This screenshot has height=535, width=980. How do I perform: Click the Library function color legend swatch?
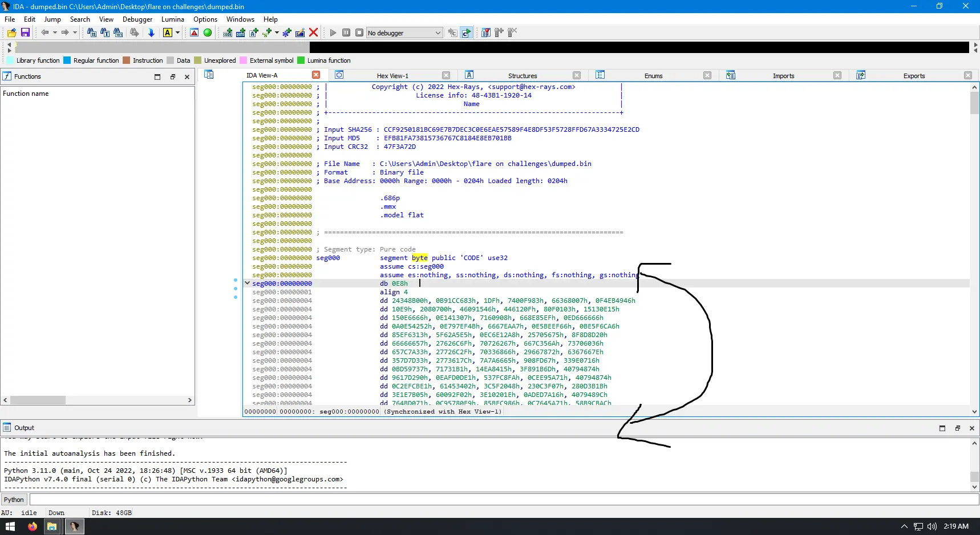[10, 60]
